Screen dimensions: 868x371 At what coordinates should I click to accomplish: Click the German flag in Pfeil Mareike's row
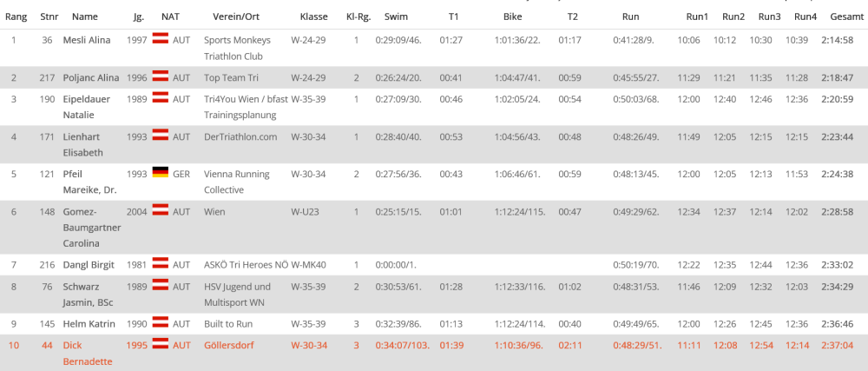click(x=160, y=172)
